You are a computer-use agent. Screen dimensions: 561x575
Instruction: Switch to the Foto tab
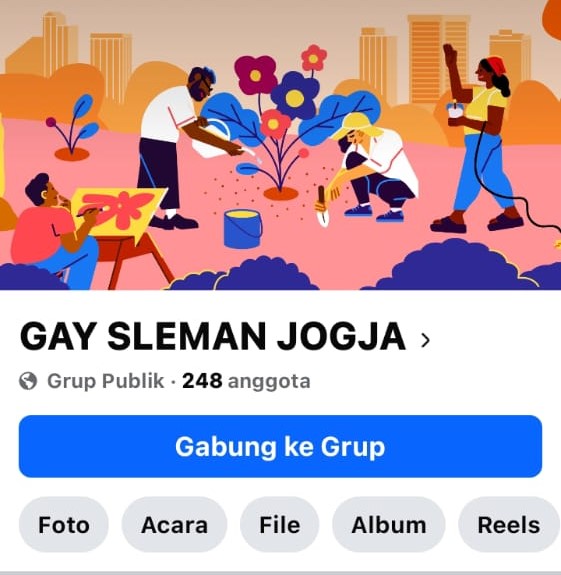pyautogui.click(x=64, y=525)
